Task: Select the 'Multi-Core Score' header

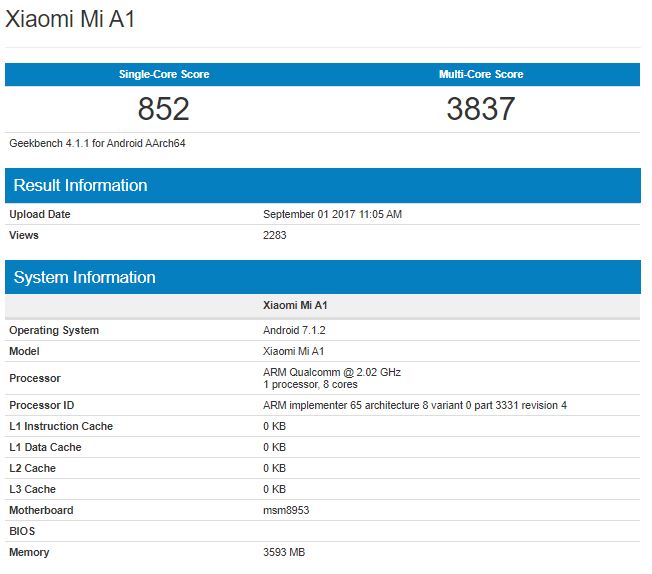Action: coord(481,74)
